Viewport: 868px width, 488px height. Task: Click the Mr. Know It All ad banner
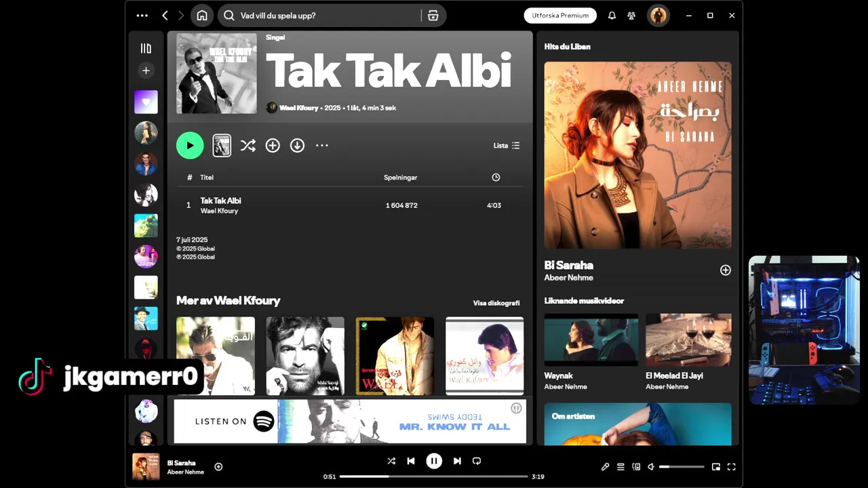(x=350, y=422)
